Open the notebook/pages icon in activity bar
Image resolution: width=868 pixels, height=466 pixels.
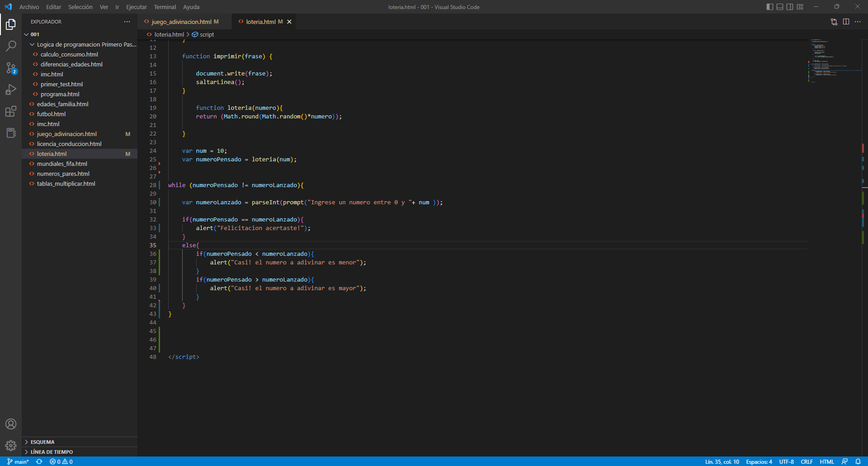tap(11, 133)
